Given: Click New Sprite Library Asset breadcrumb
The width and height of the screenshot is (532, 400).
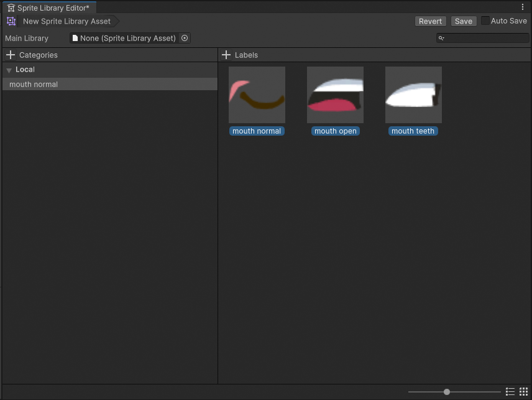Looking at the screenshot, I should pyautogui.click(x=66, y=21).
